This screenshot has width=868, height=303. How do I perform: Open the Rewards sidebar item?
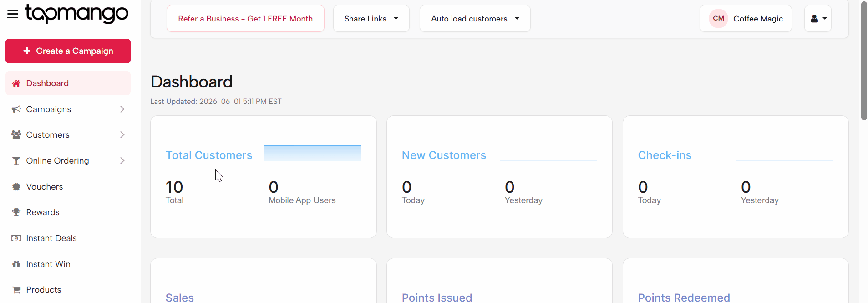point(68,212)
